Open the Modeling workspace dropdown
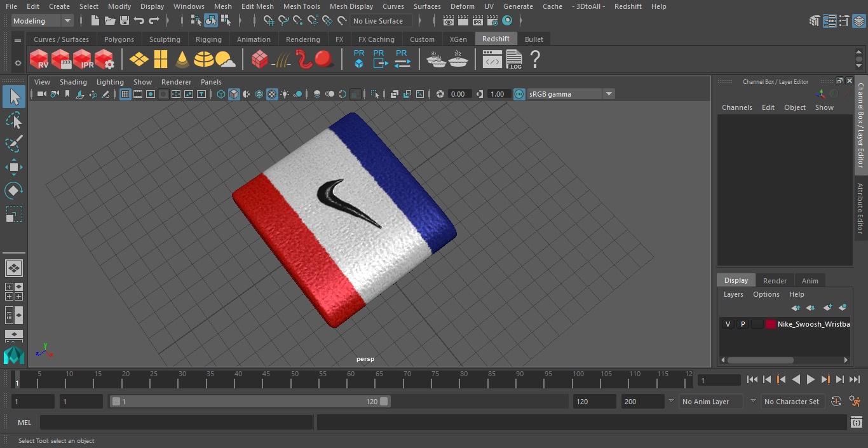Screen dimensions: 868x448 [43, 21]
